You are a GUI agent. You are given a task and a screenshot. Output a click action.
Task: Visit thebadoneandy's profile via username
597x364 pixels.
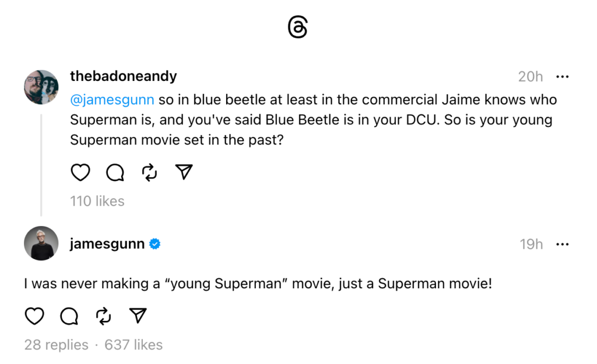click(x=123, y=76)
